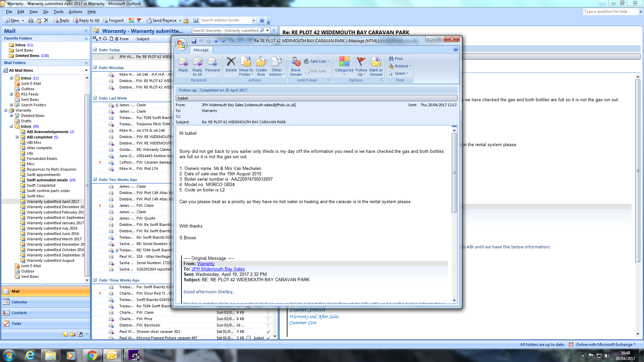Switch to the Calendar pane
Viewport: 644px width, 362px height.
click(x=19, y=302)
